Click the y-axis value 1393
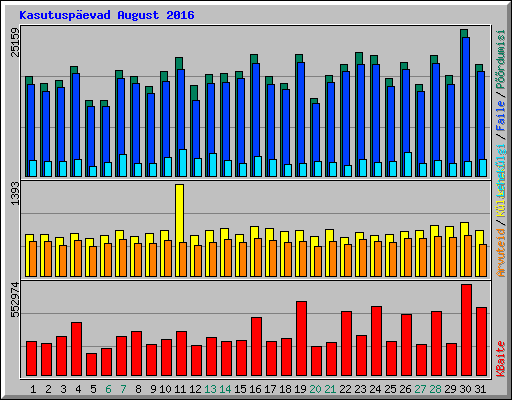The image size is (512, 400). [15, 194]
